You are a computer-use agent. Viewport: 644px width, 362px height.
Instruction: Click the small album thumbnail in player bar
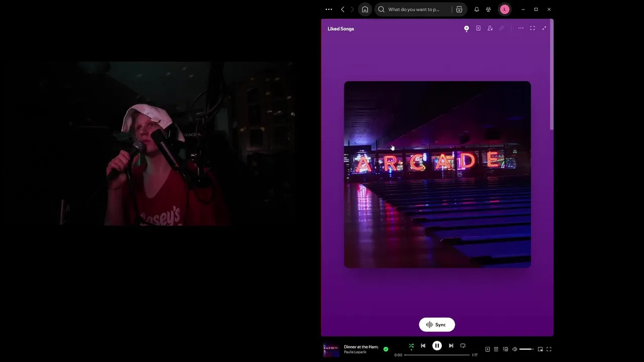331,349
